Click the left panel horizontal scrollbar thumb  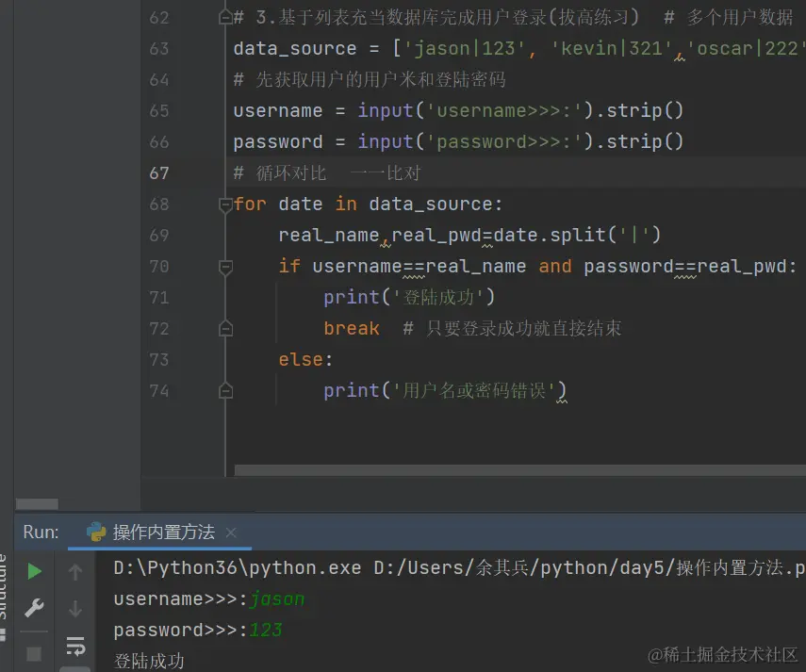(37, 503)
